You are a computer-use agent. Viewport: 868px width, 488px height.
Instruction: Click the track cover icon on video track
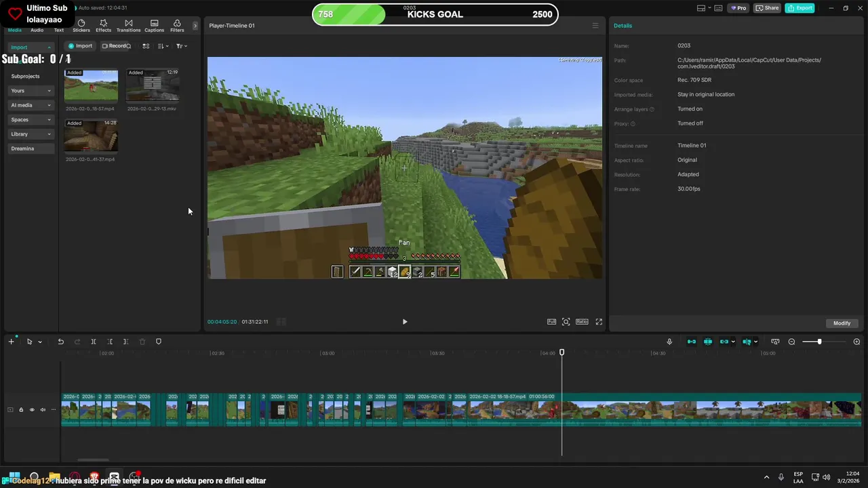10,409
